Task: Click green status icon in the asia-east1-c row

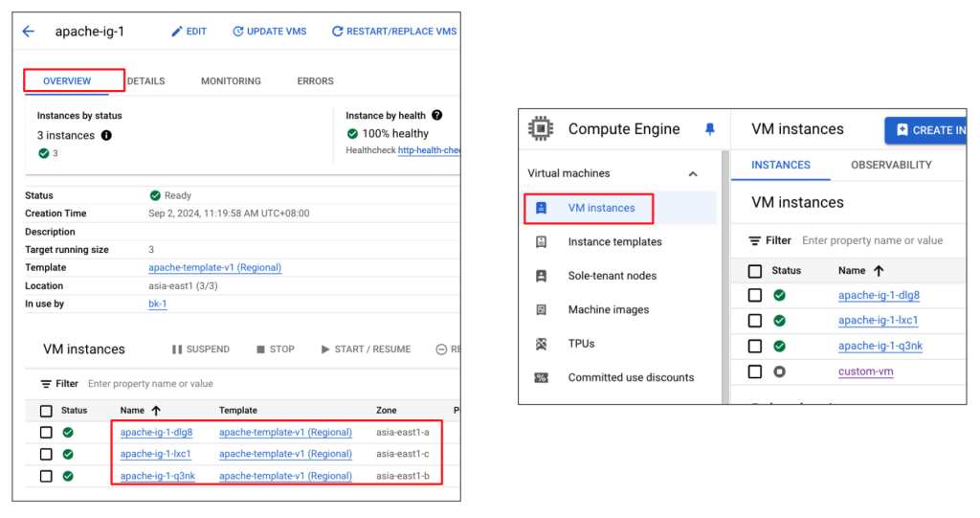Action: [x=68, y=454]
